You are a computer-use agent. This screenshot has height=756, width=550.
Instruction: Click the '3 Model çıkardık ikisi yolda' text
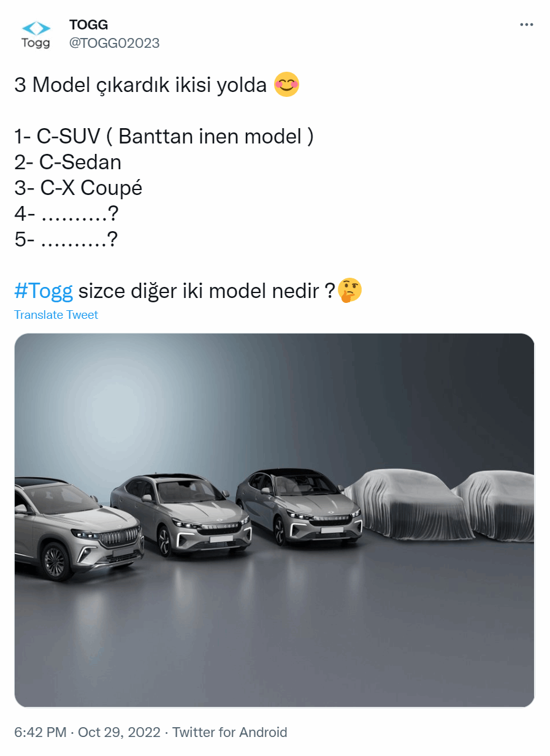(140, 85)
